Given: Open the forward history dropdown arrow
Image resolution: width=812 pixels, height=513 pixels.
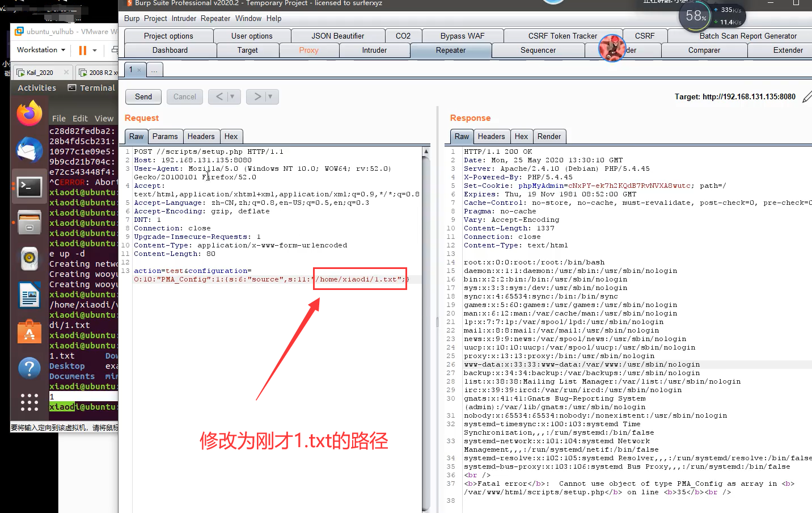Looking at the screenshot, I should click(x=270, y=96).
